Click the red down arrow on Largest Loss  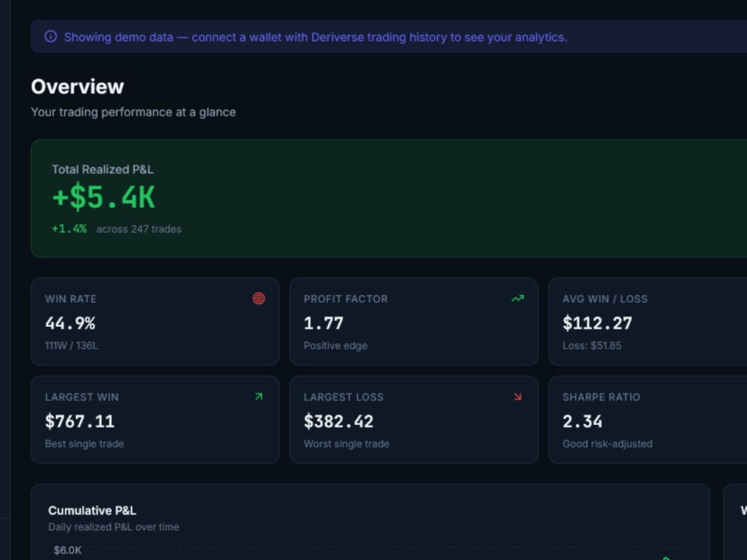tap(518, 396)
